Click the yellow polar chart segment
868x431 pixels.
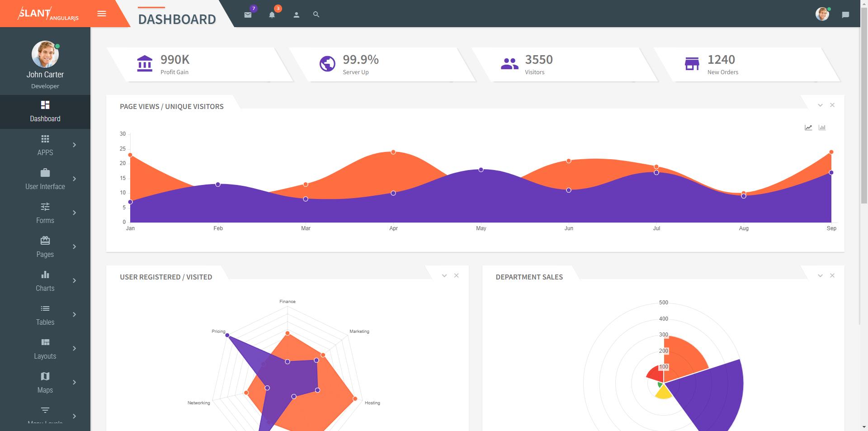(664, 393)
